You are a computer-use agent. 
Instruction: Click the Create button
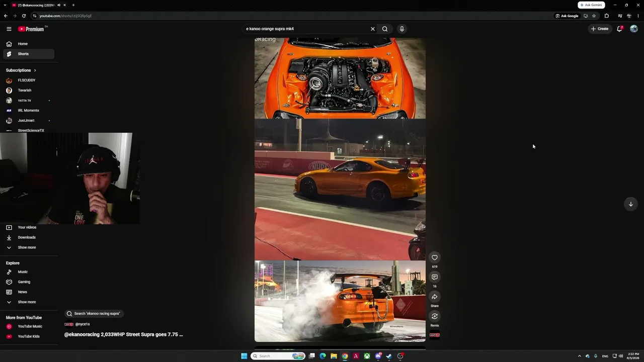tap(600, 29)
